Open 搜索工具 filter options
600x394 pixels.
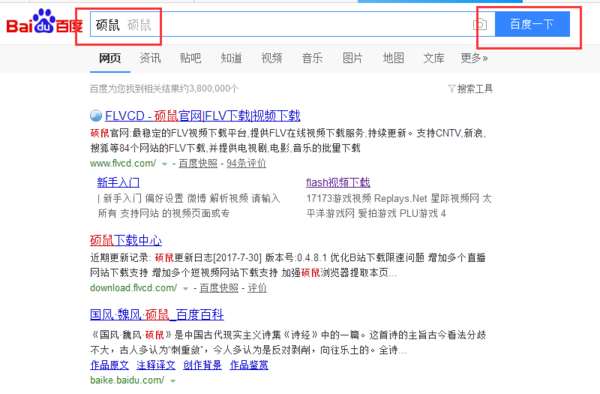point(475,89)
